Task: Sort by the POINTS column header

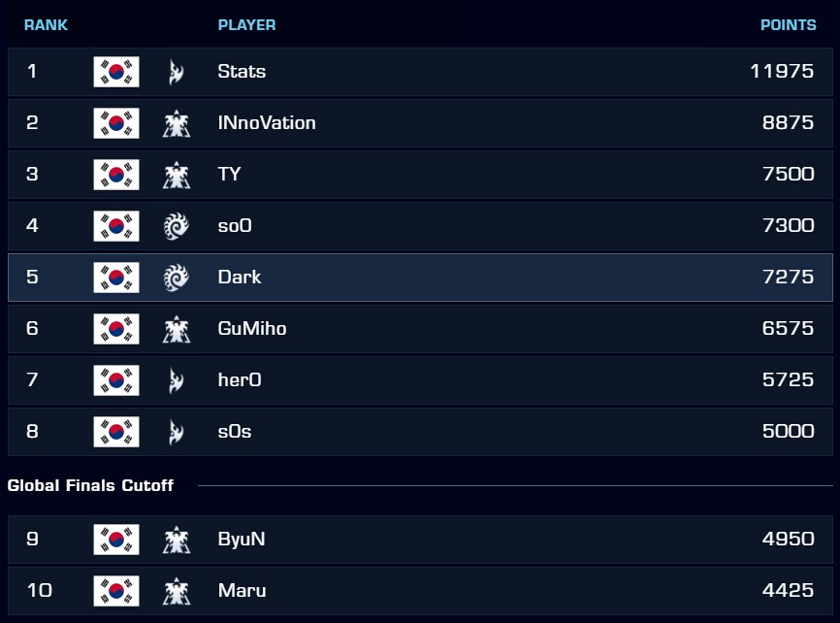Action: click(788, 25)
